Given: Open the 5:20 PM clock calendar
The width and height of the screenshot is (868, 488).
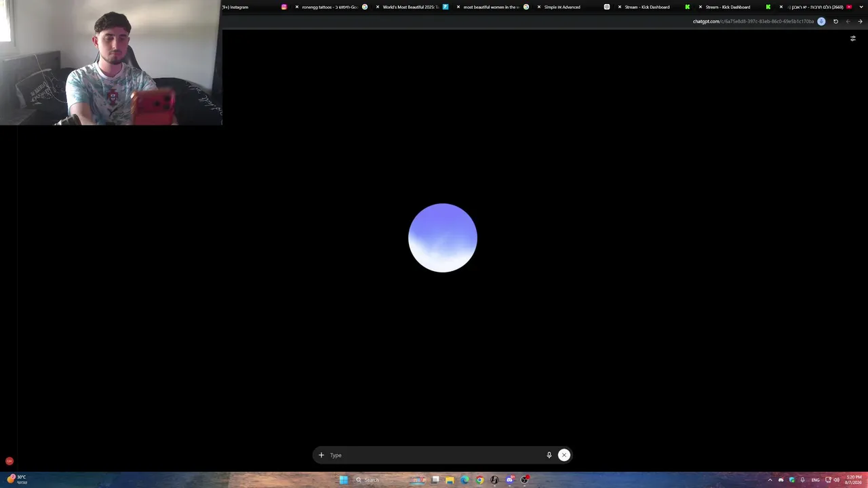Looking at the screenshot, I should (x=853, y=480).
